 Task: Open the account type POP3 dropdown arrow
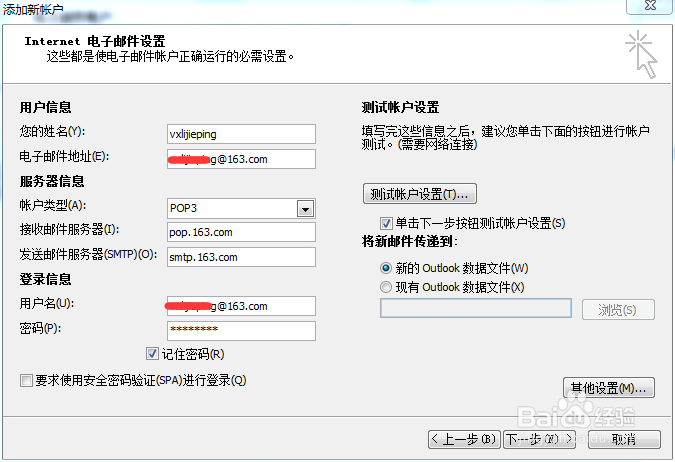(x=305, y=209)
